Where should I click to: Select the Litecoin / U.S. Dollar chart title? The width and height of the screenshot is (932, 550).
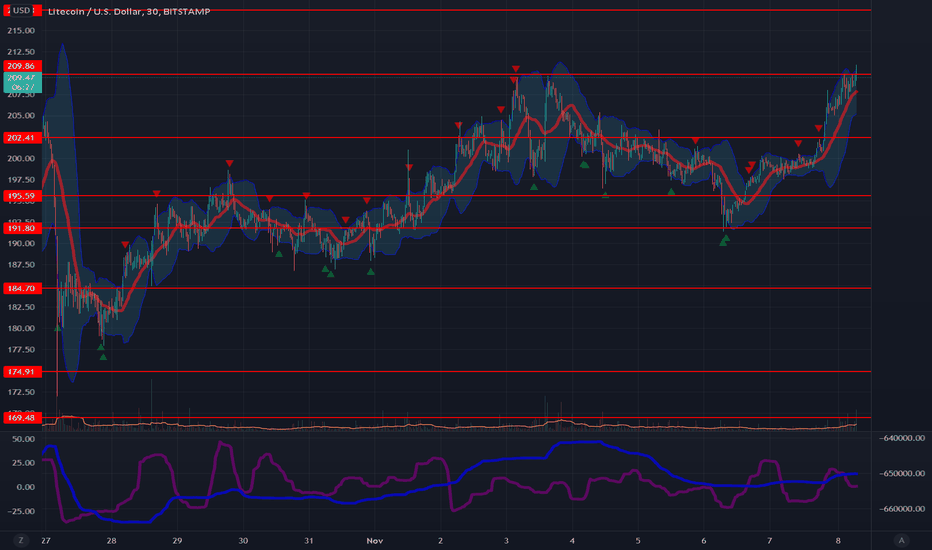click(129, 11)
